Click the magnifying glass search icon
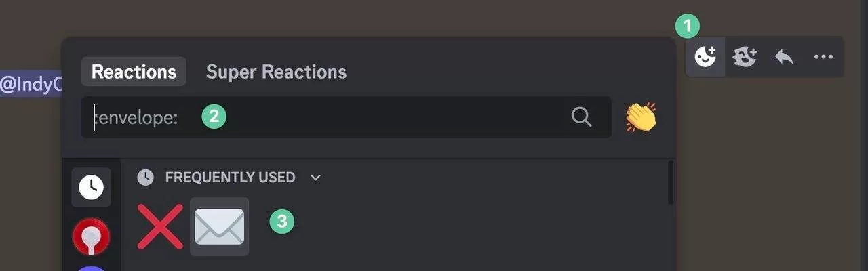This screenshot has height=271, width=868. click(581, 117)
